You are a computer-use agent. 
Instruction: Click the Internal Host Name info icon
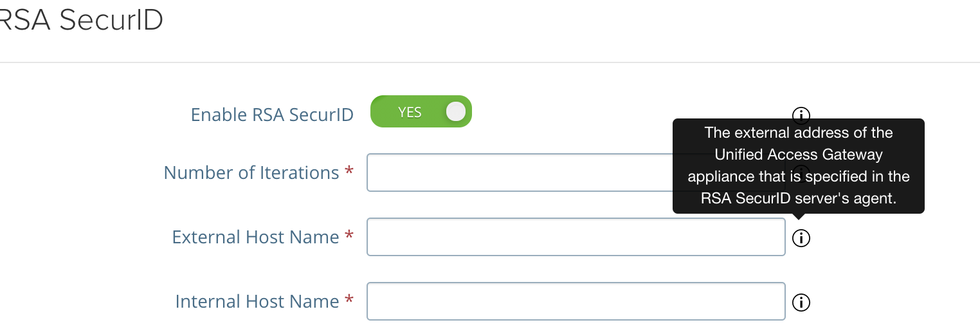(801, 302)
